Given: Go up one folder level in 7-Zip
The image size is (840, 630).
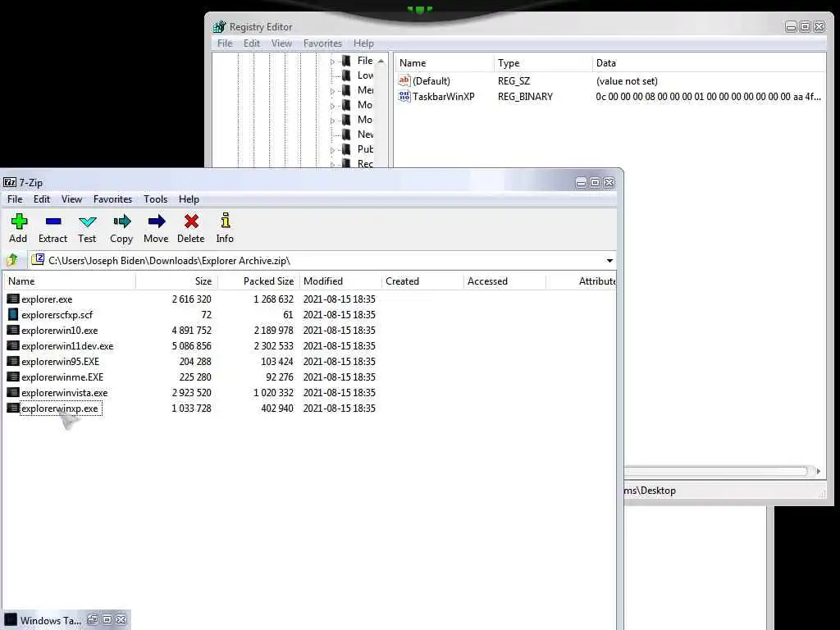Looking at the screenshot, I should (x=12, y=260).
